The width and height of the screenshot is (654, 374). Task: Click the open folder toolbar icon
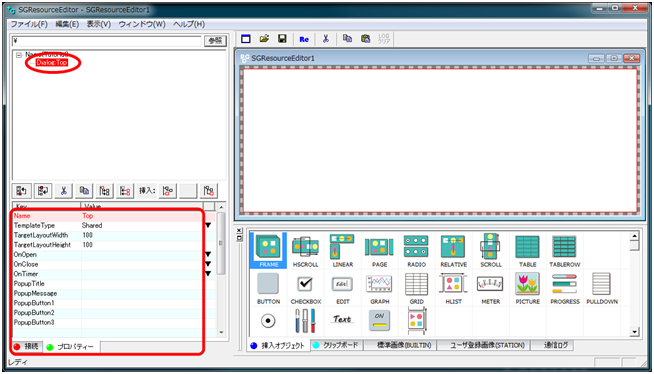264,39
